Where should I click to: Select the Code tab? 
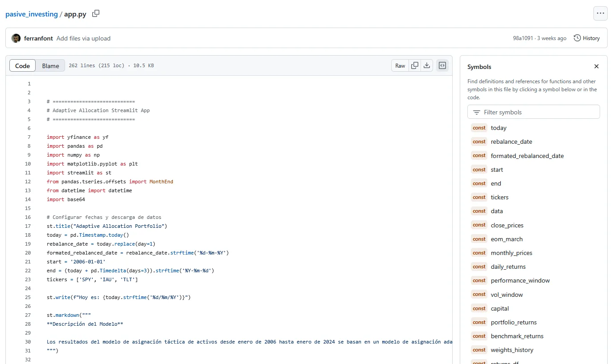click(x=23, y=66)
